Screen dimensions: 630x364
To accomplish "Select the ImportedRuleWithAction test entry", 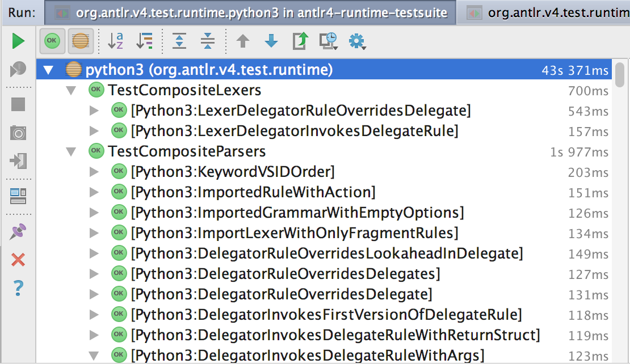I will [253, 192].
